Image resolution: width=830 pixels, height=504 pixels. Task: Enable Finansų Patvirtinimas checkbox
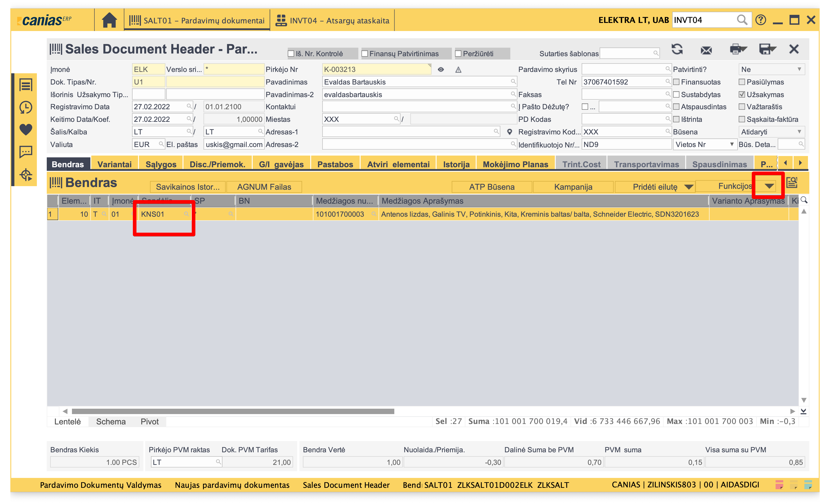click(364, 54)
